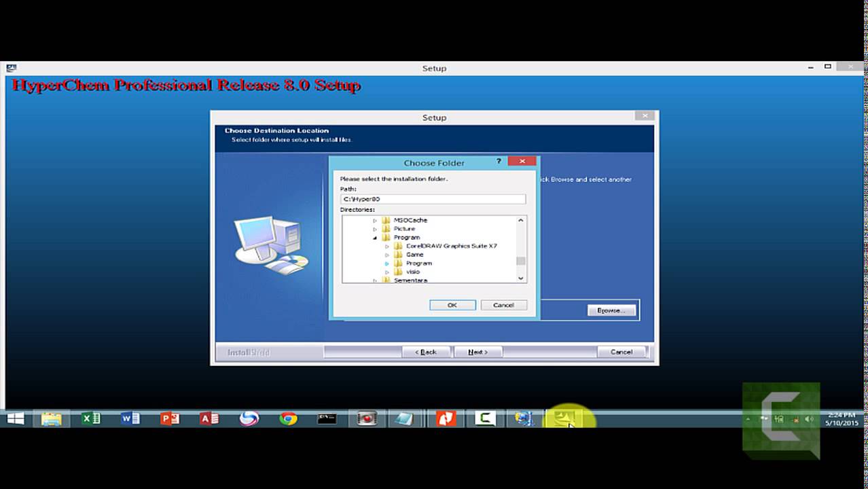Expand the visio folder arrow
This screenshot has height=489, width=868.
[x=387, y=272]
